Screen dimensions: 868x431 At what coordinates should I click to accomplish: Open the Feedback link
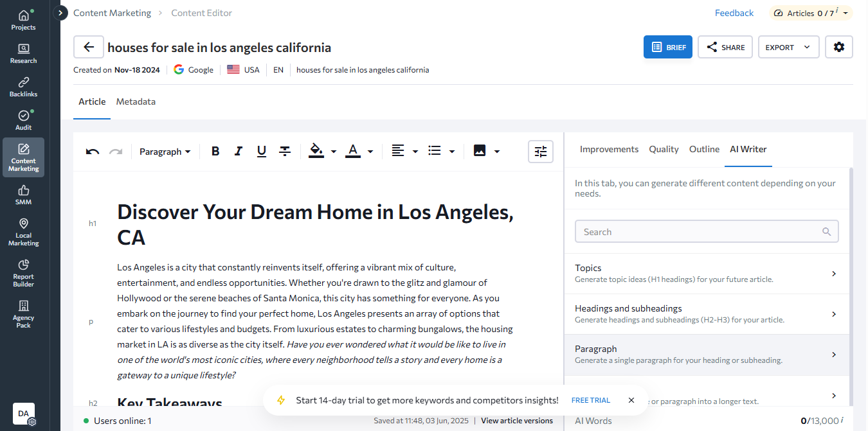pyautogui.click(x=734, y=13)
